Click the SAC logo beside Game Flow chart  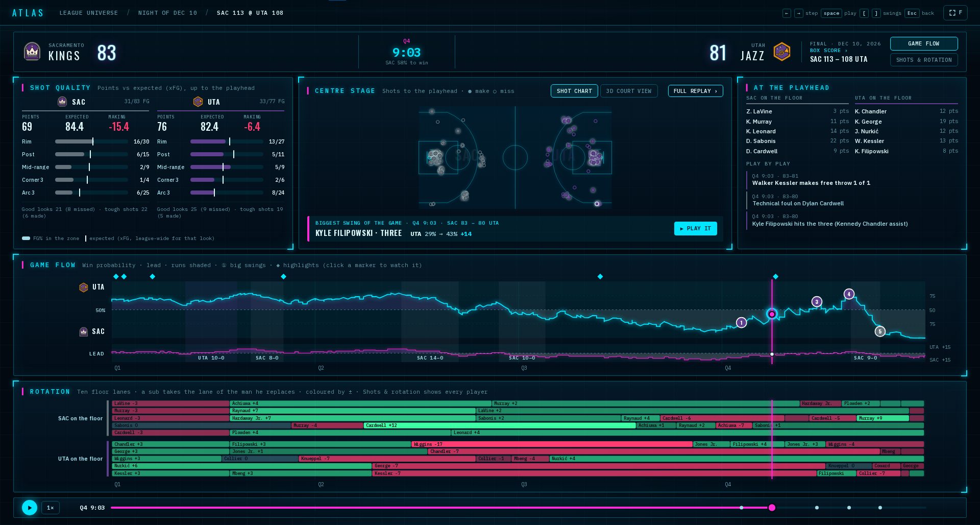84,331
